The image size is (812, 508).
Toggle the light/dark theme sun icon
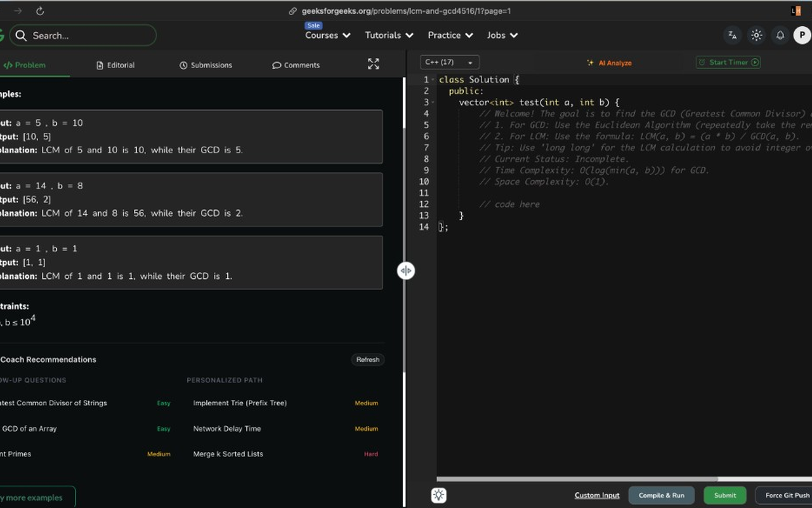point(756,36)
